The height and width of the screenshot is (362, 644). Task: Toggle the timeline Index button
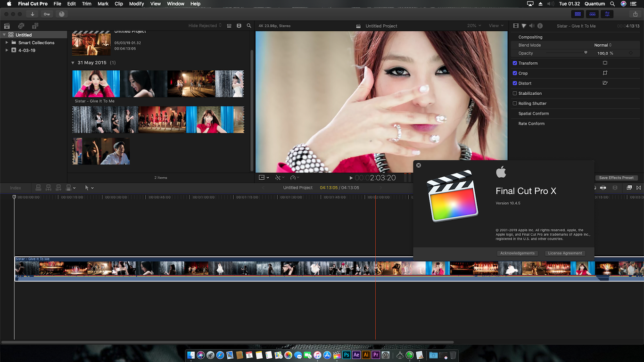16,188
